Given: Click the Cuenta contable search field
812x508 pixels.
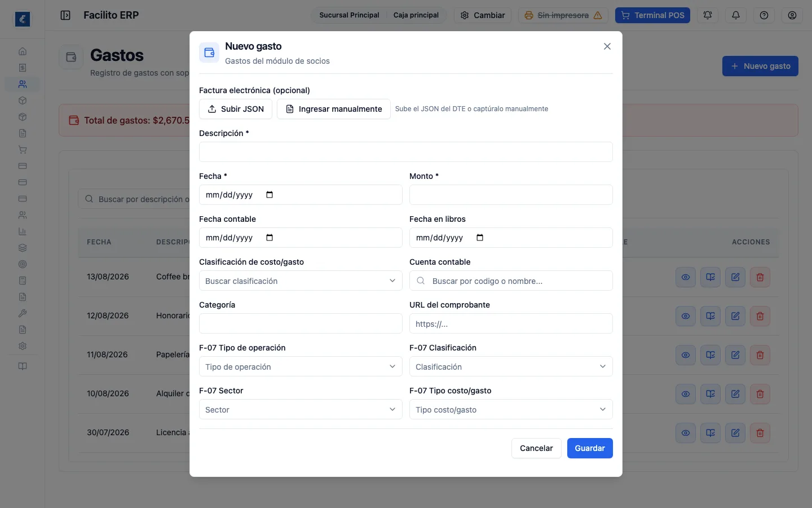Looking at the screenshot, I should click(x=511, y=281).
